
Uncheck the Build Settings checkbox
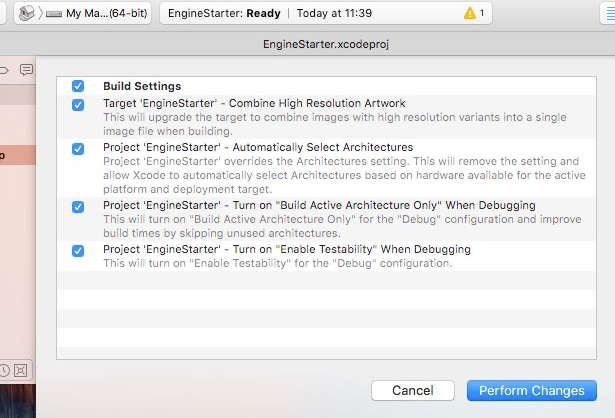click(x=78, y=86)
